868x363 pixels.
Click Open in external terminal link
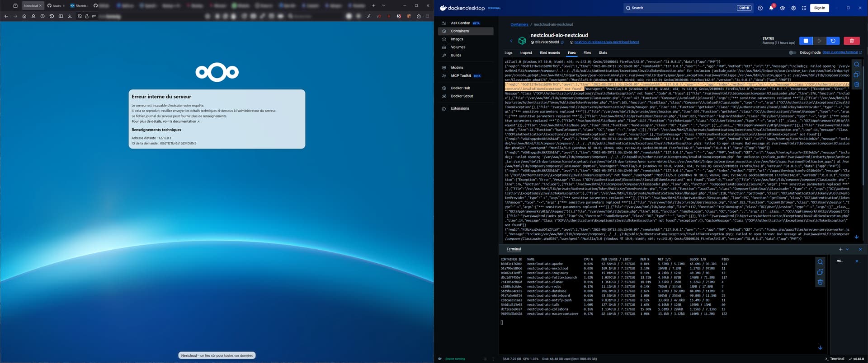842,52
